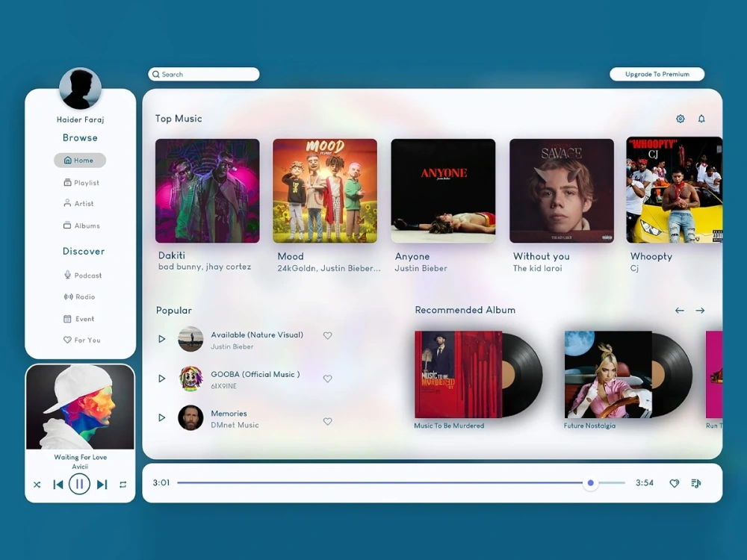
Task: Click the Avicii artist name
Action: [x=80, y=467]
